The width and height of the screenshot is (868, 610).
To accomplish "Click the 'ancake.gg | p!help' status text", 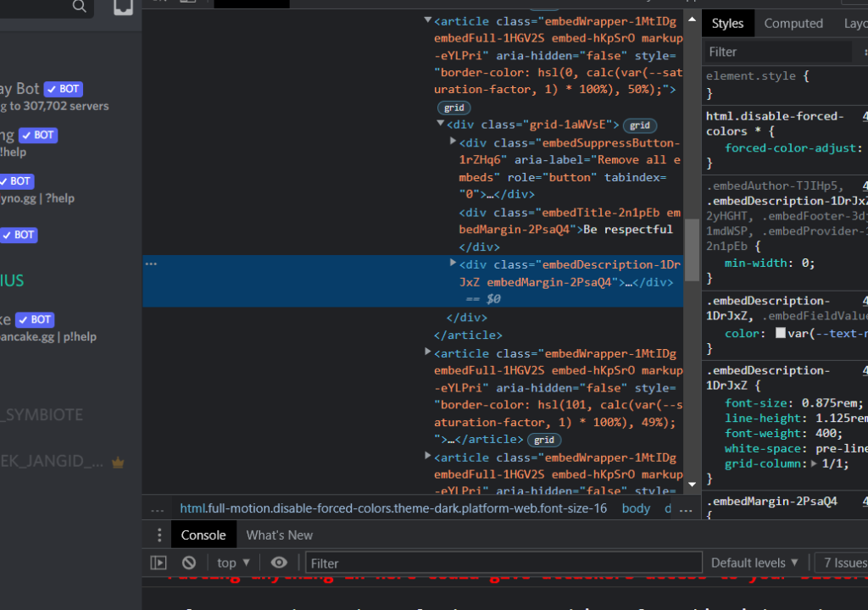I will [x=48, y=336].
